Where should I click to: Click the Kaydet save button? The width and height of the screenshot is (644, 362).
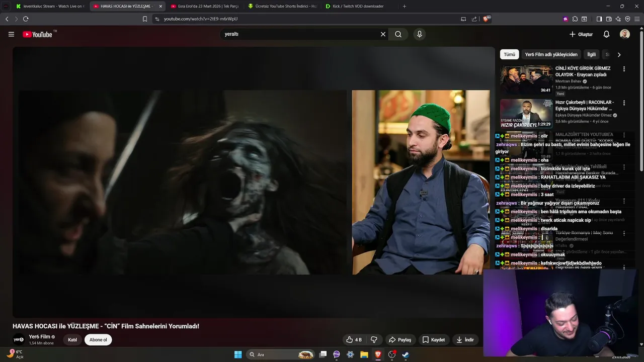[x=434, y=340]
